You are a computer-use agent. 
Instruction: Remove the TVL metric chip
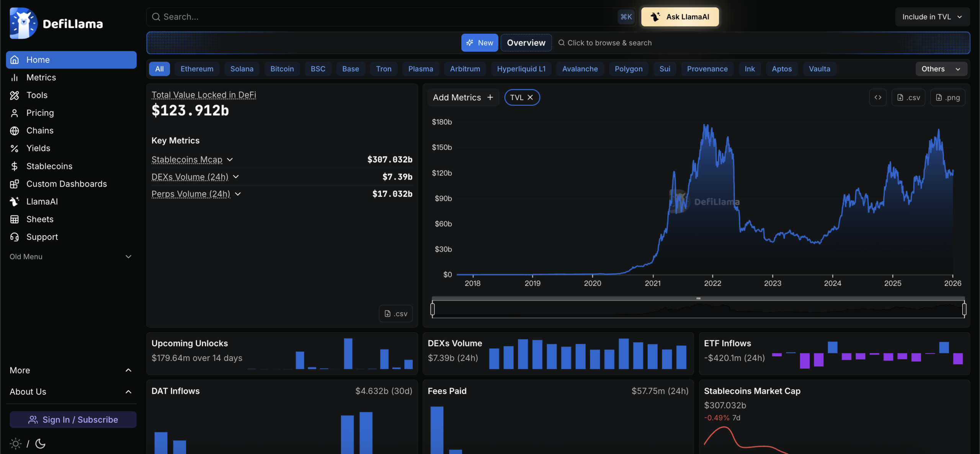tap(530, 97)
